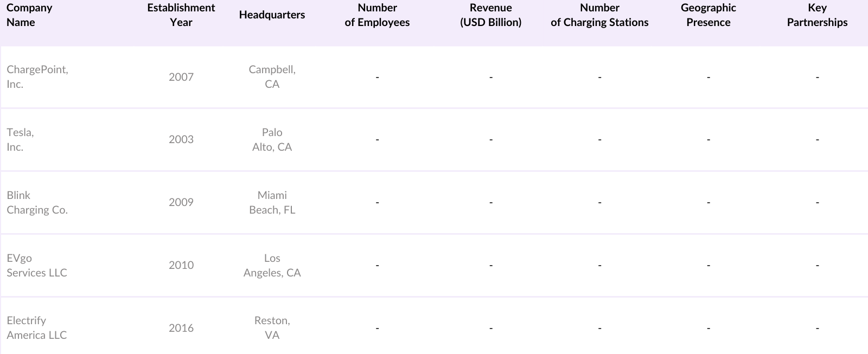Click the EVgo Services LLC cell
This screenshot has width=868, height=354.
37,266
